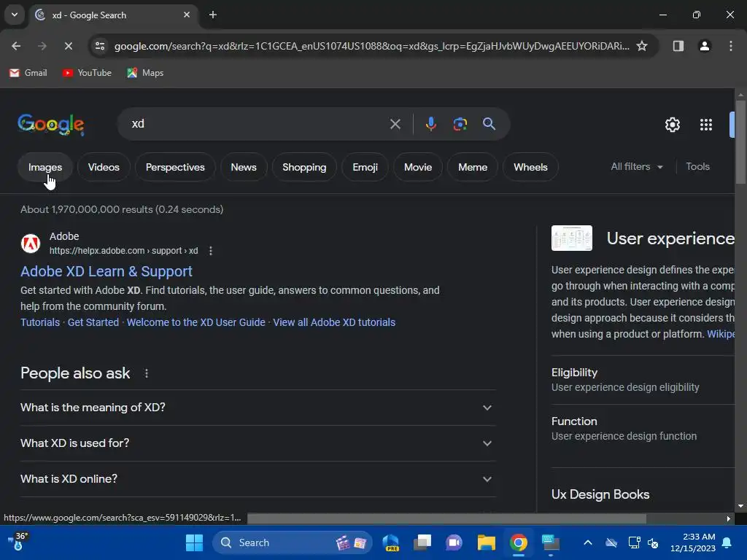Close the xd - Google Search tab
This screenshot has height=560, width=747.
coord(187,15)
